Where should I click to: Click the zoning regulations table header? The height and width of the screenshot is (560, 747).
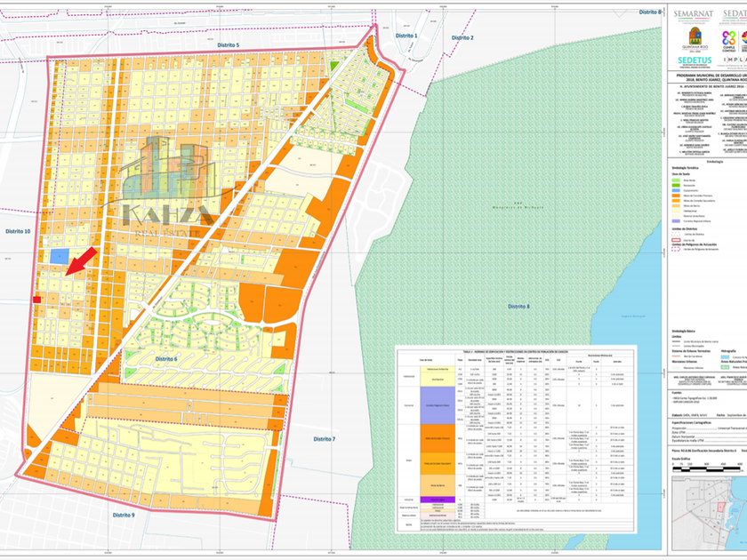coord(515,350)
